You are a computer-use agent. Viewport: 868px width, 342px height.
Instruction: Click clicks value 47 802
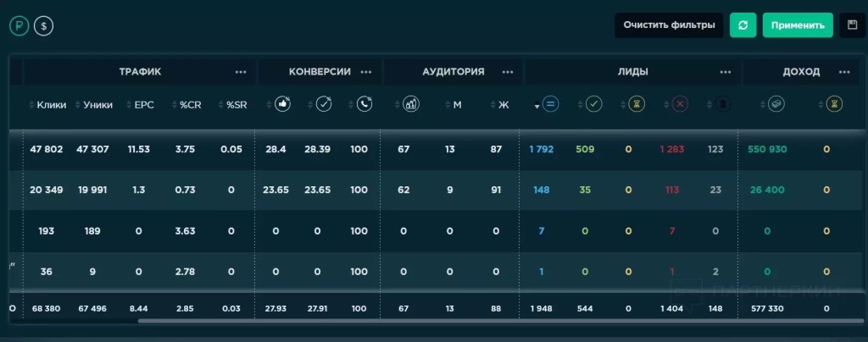(x=47, y=149)
